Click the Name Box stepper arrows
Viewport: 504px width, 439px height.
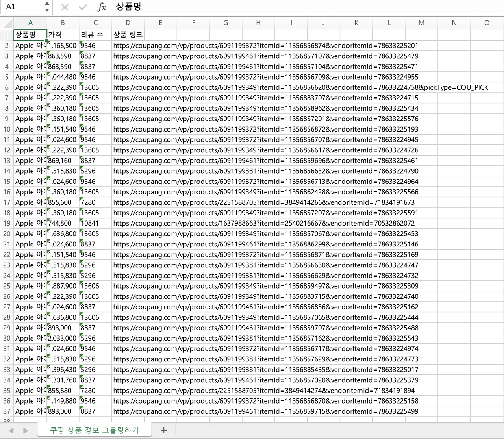[x=47, y=7]
